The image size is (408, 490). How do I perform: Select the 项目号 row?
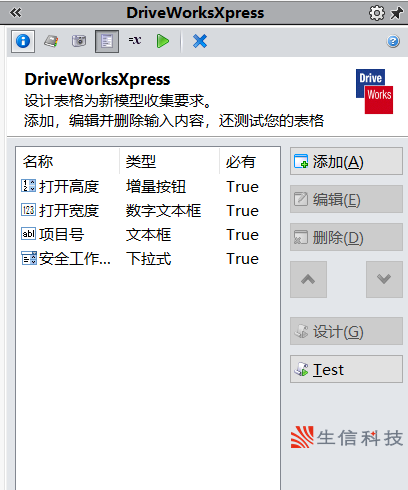148,235
